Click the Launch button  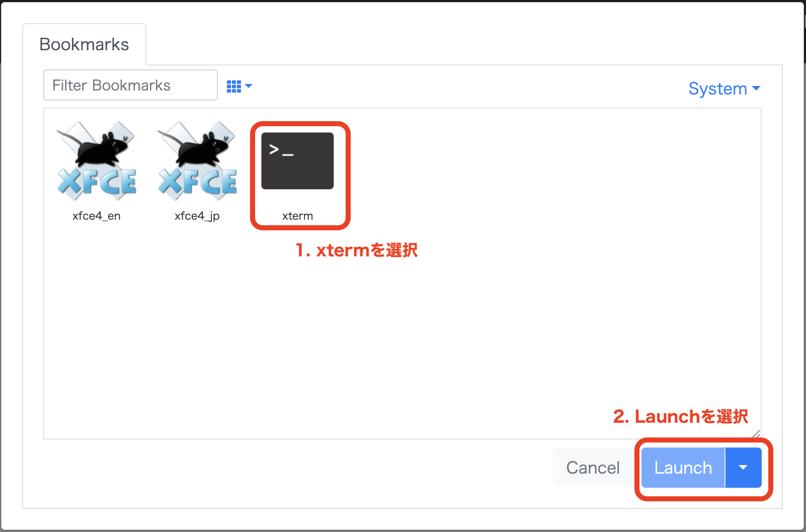(x=683, y=468)
